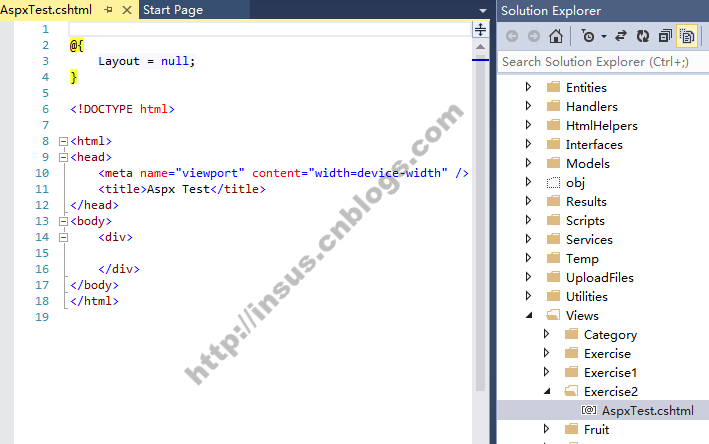Screen dimensions: 709x444
Task: Expand the UploadFiles folder arrow
Action: pyautogui.click(x=529, y=276)
